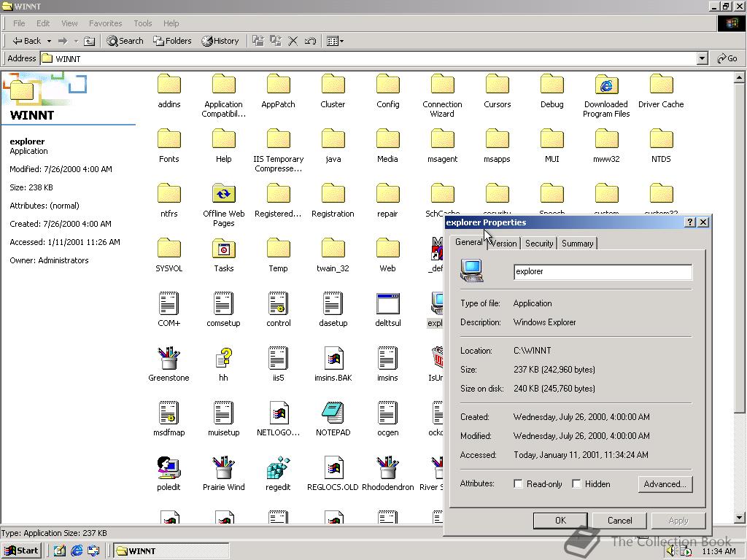Click the Forward navigation arrow

tap(63, 41)
